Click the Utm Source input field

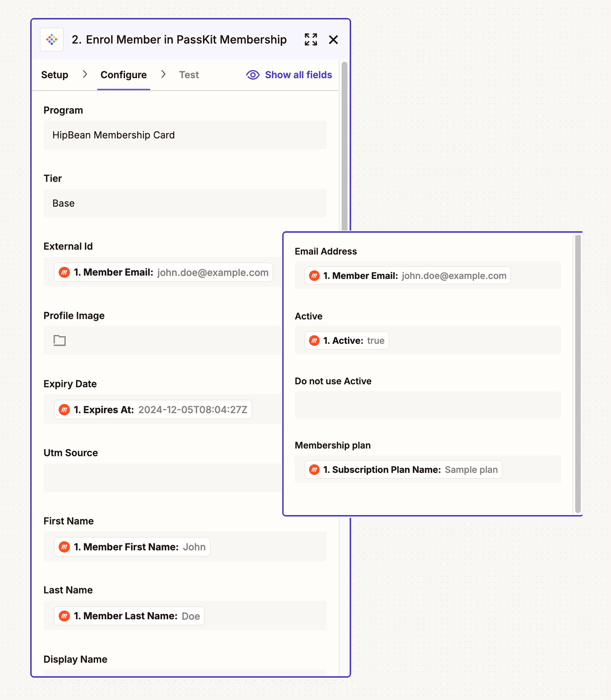[163, 478]
